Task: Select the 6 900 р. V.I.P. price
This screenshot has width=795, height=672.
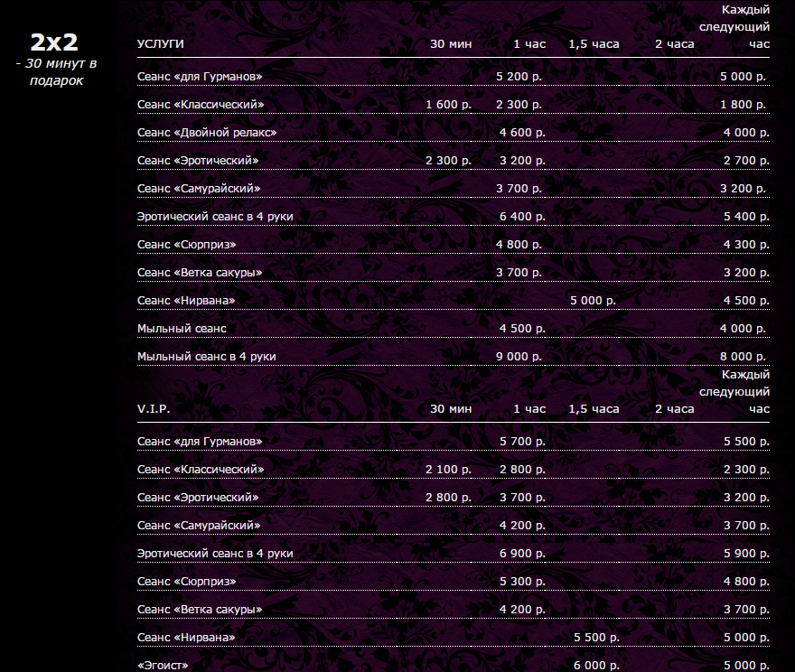Action: pyautogui.click(x=522, y=553)
